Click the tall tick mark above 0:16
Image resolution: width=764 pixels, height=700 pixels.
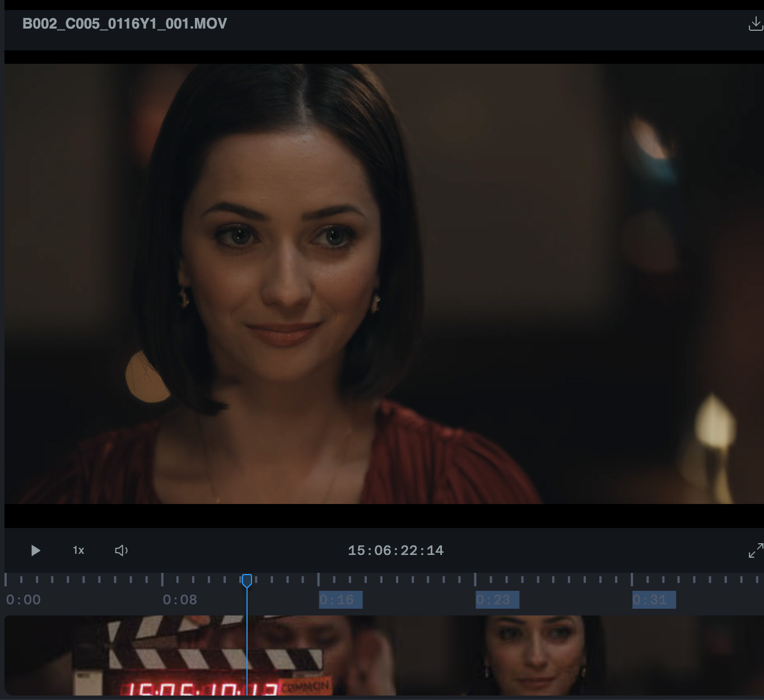(319, 579)
